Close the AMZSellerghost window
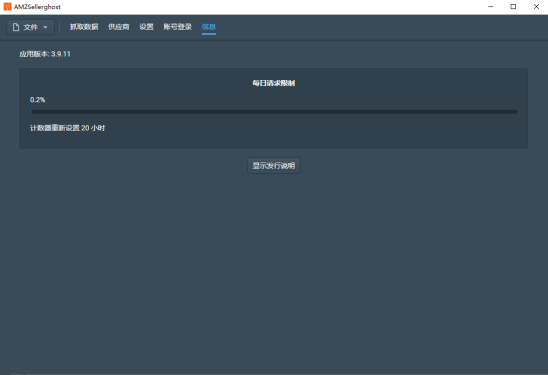This screenshot has height=375, width=548. 536,7
